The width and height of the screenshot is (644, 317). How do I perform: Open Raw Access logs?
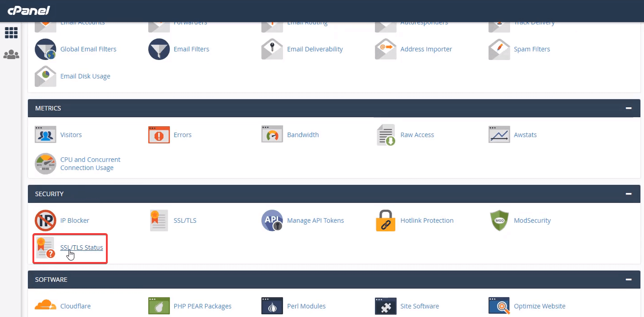click(x=417, y=134)
